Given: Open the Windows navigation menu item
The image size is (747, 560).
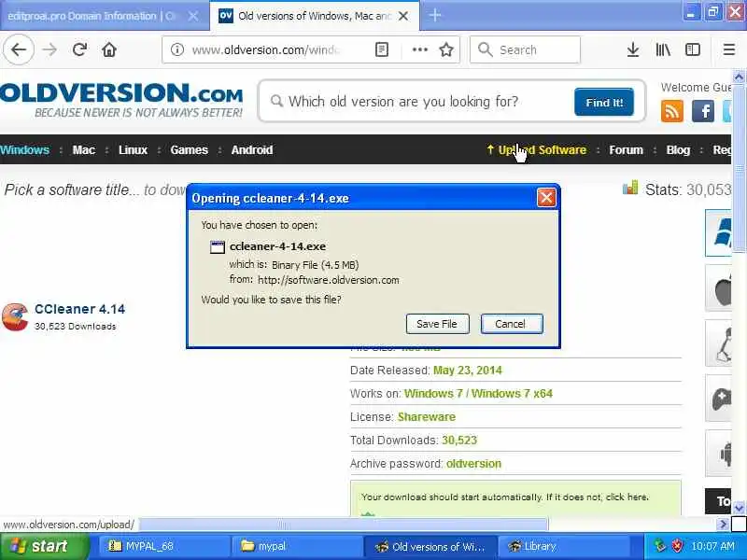Looking at the screenshot, I should [25, 150].
